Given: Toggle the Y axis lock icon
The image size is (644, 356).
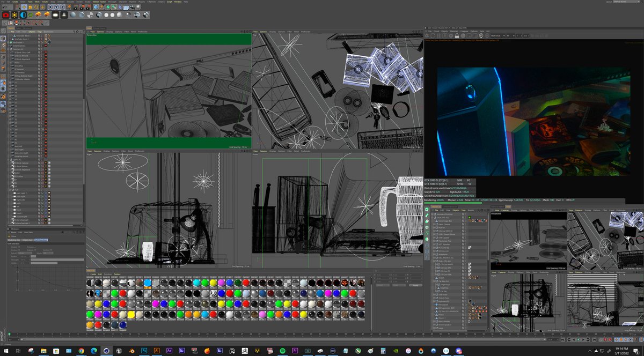Looking at the screenshot, I should pyautogui.click(x=56, y=7).
